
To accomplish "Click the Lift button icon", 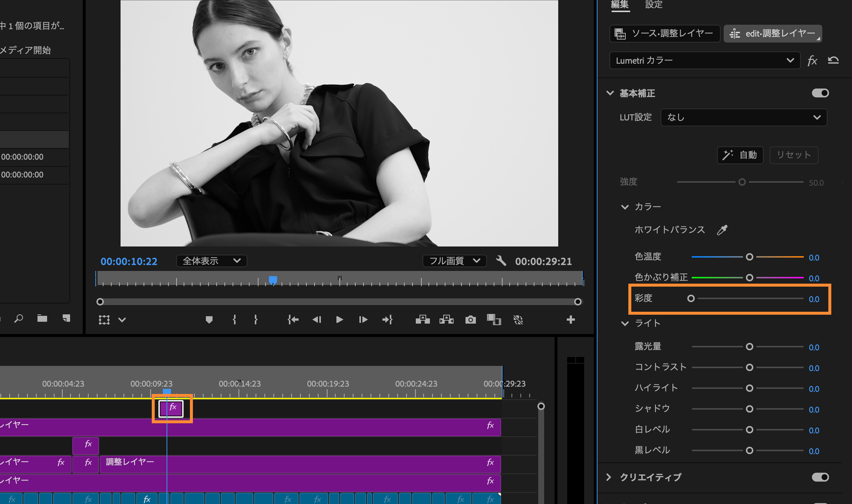I will [x=422, y=320].
